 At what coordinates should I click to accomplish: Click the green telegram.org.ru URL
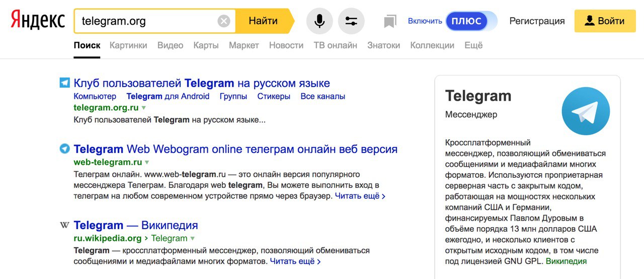(x=106, y=108)
